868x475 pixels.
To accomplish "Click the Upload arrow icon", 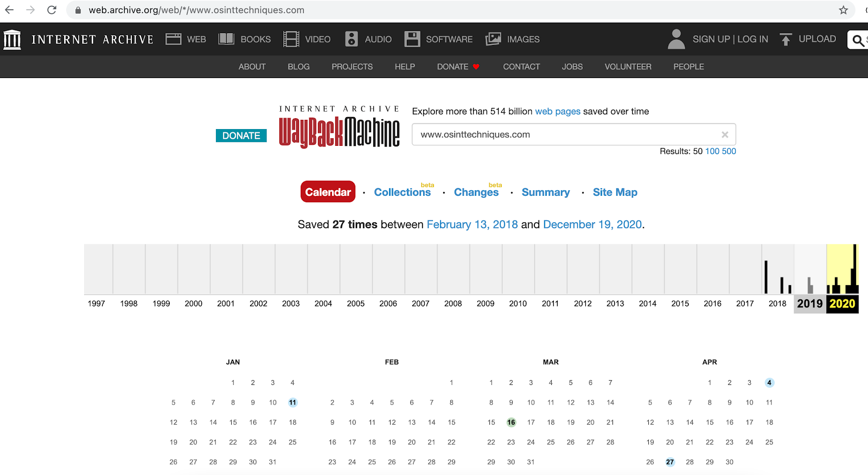I will [x=786, y=39].
